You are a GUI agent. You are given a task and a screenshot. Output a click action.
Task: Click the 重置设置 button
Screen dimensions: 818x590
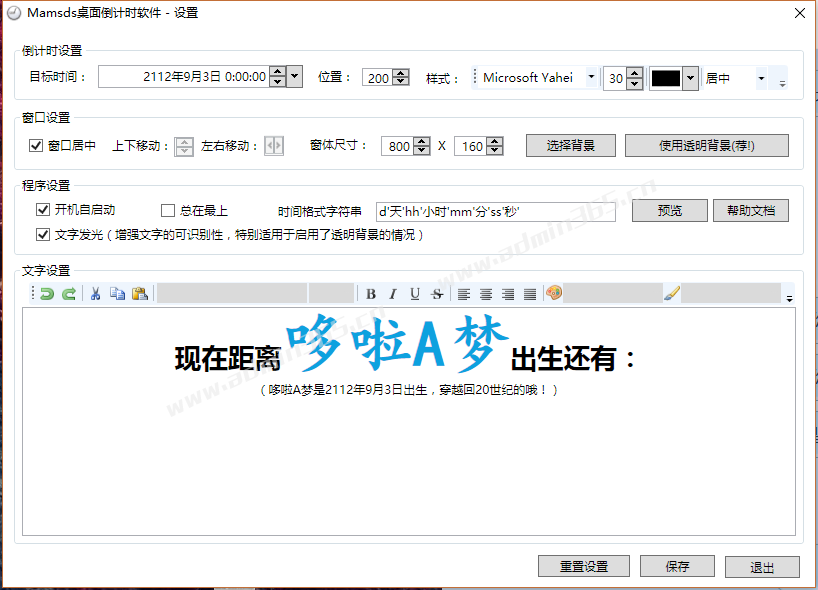click(x=584, y=566)
